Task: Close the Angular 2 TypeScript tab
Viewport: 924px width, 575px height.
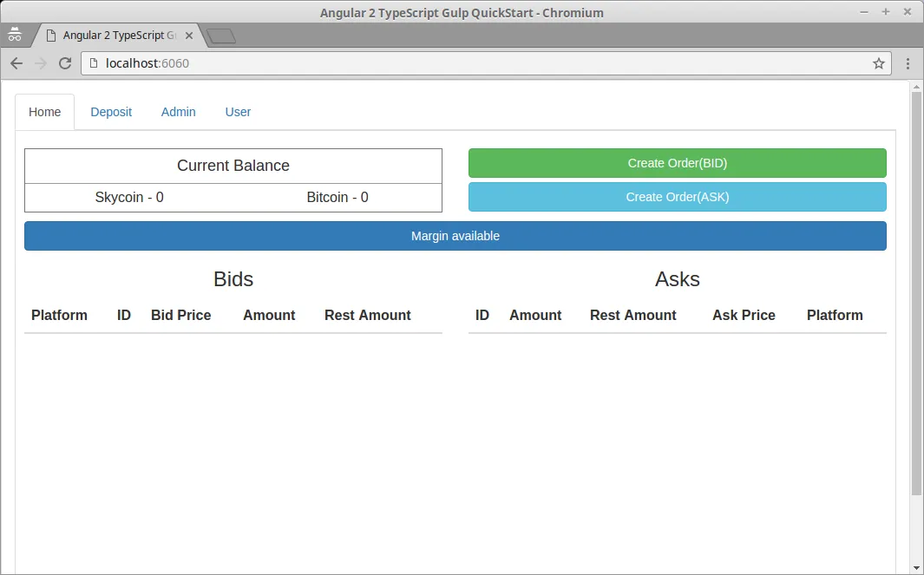Action: coord(189,36)
